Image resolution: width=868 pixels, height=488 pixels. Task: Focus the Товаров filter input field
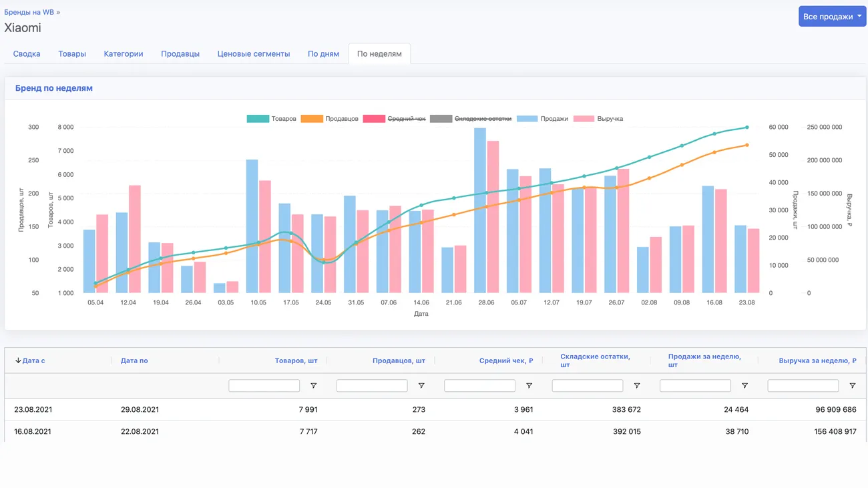264,386
